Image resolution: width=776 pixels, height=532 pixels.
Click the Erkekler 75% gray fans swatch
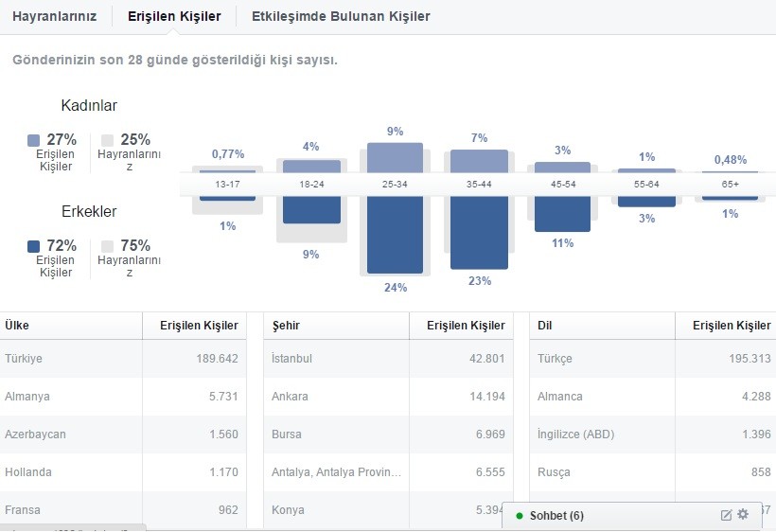point(107,246)
